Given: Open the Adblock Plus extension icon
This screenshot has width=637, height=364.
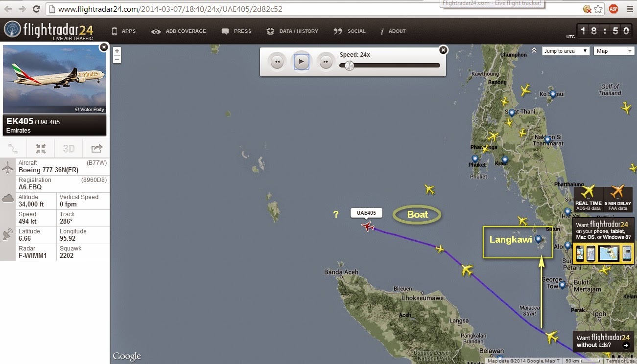Looking at the screenshot, I should [613, 9].
